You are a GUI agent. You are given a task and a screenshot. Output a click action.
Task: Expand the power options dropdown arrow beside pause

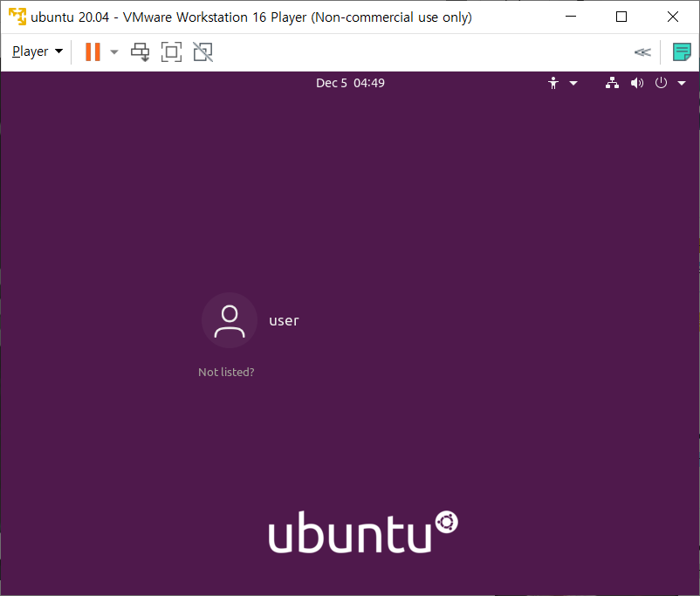click(114, 52)
